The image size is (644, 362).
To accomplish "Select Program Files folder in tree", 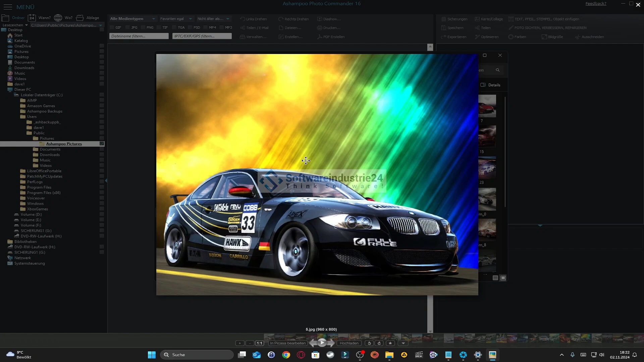I will [39, 187].
